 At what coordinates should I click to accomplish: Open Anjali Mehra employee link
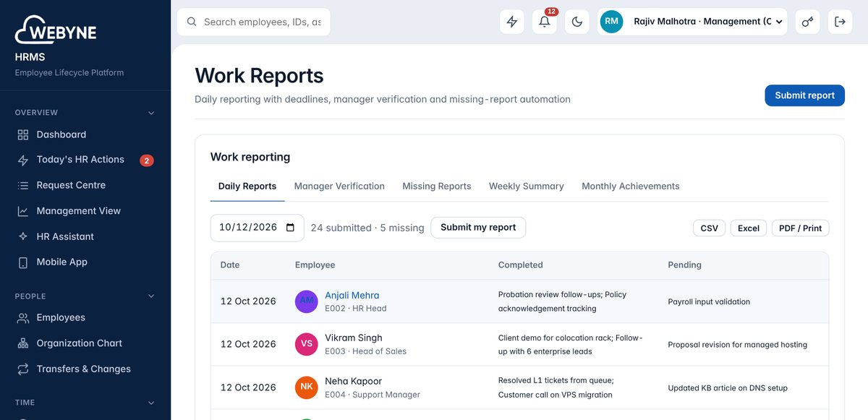click(x=352, y=296)
